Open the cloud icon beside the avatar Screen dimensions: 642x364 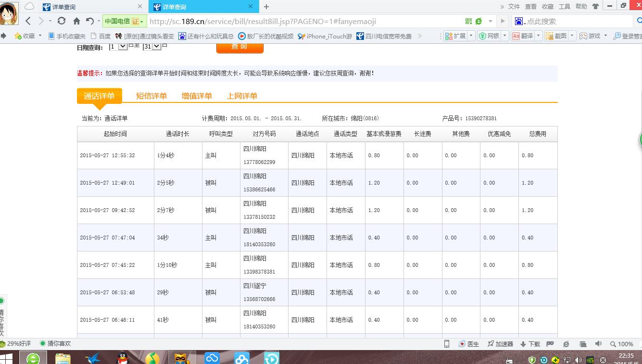click(29, 6)
